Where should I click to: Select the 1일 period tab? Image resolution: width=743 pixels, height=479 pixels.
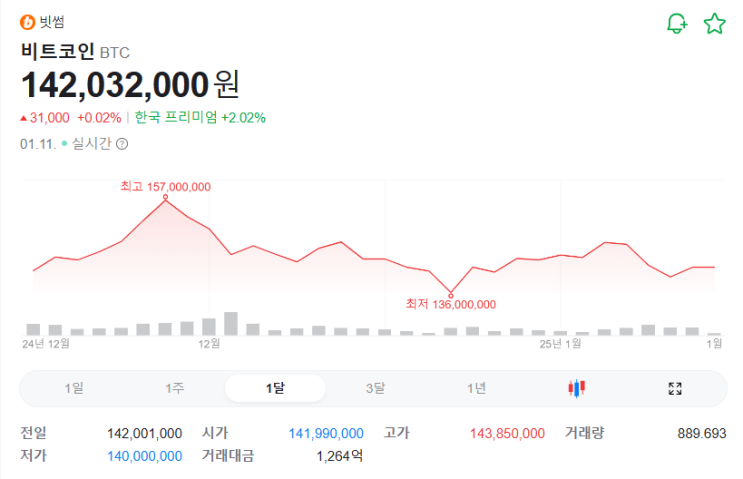74,389
